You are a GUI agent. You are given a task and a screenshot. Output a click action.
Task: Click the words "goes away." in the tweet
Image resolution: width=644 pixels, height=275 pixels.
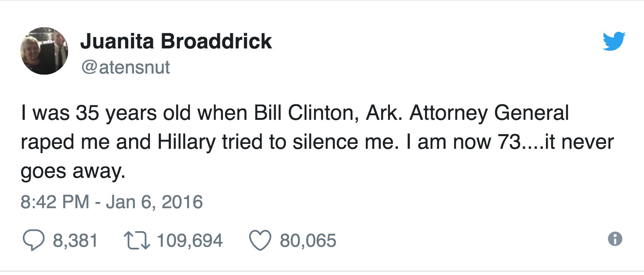click(x=73, y=171)
